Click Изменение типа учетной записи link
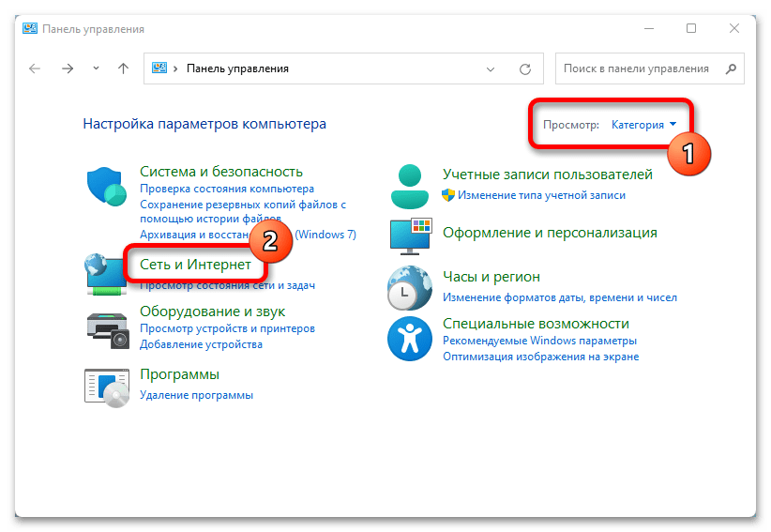Viewport: 771px width, 532px height. 541,195
